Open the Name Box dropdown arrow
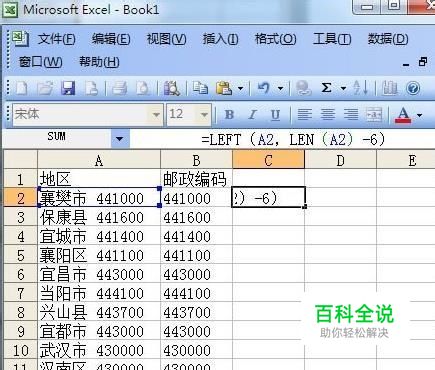435x370 pixels. point(120,138)
